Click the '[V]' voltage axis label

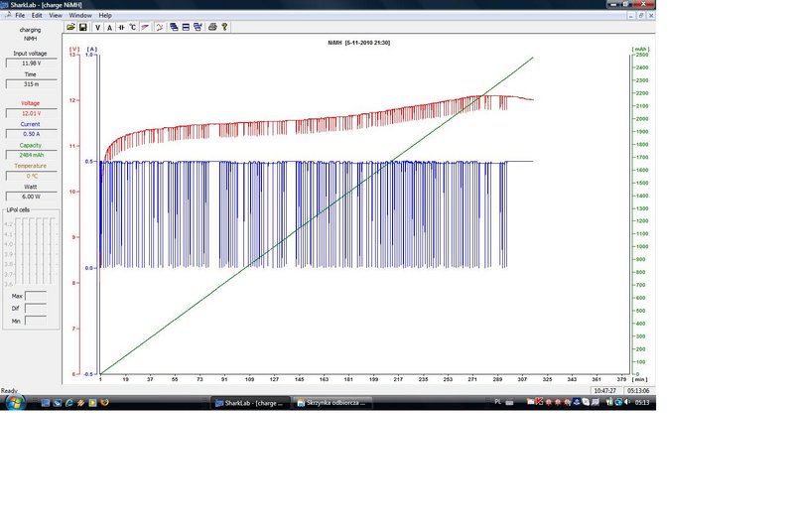pyautogui.click(x=74, y=49)
